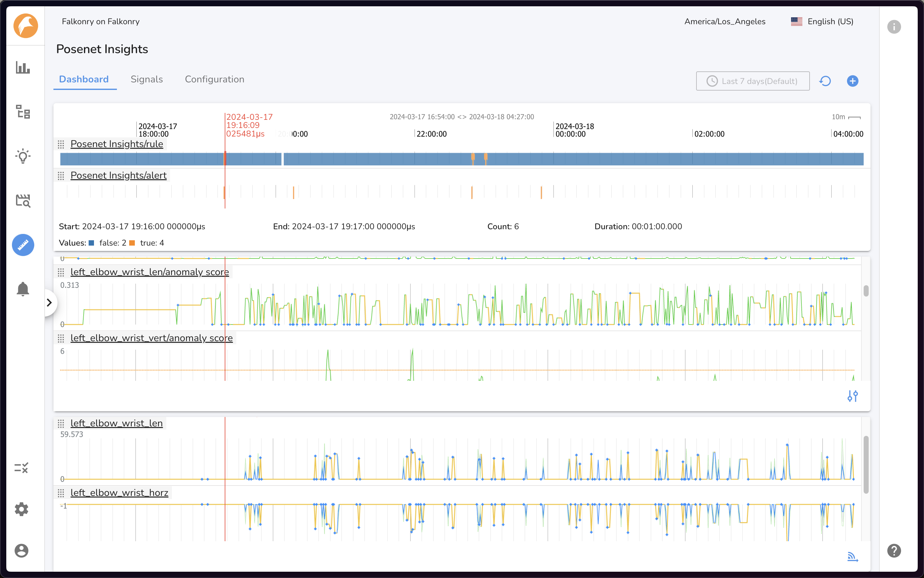Grab the drag handle for Posenet Insights/rule
This screenshot has width=924, height=578.
coord(61,144)
